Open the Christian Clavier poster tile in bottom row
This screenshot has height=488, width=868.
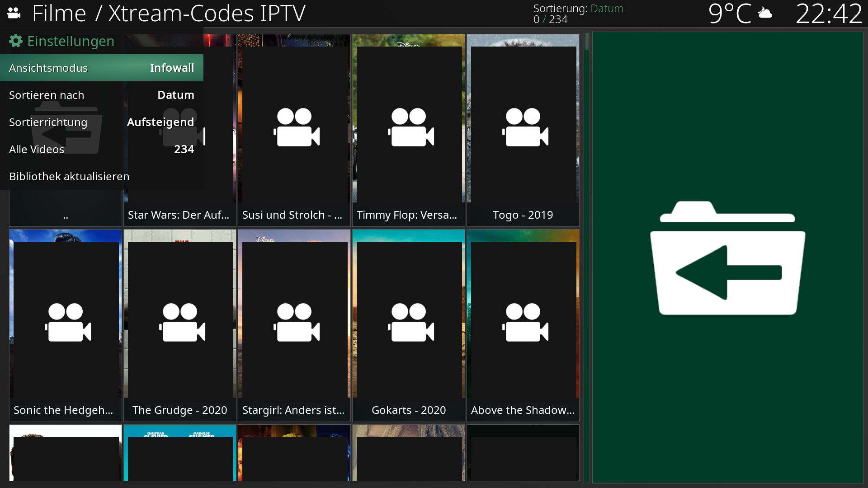(180, 453)
